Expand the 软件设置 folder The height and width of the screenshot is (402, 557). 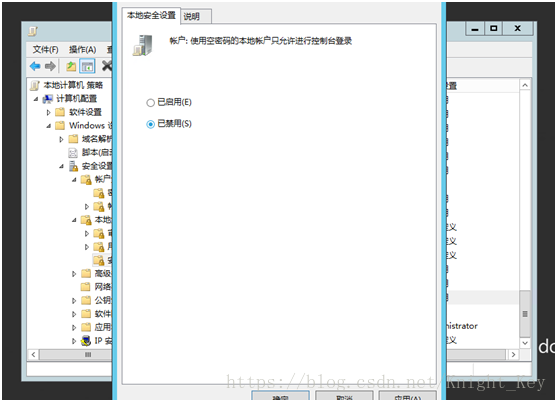[49, 113]
